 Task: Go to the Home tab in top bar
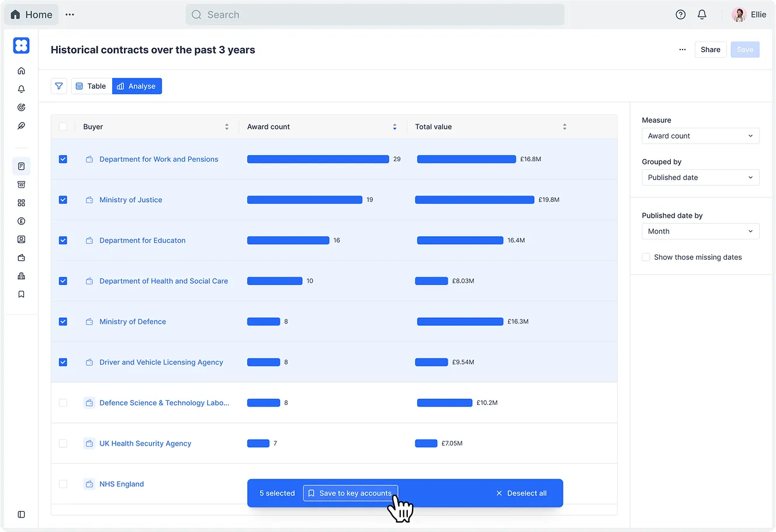point(32,15)
